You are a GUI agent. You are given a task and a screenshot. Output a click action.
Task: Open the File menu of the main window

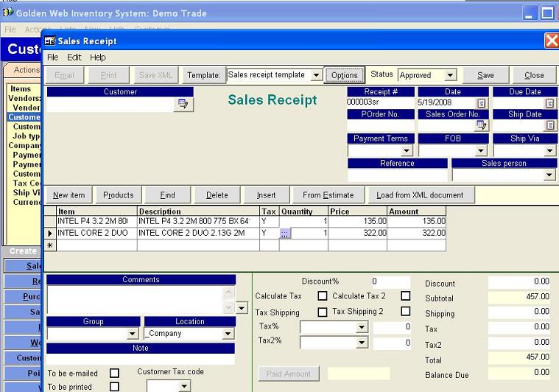pos(10,29)
